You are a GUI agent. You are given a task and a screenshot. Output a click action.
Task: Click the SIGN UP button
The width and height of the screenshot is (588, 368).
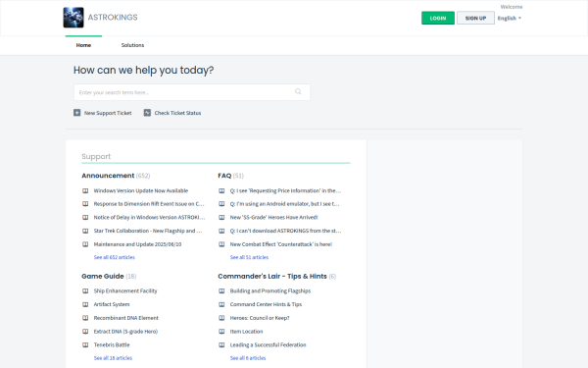(x=475, y=18)
